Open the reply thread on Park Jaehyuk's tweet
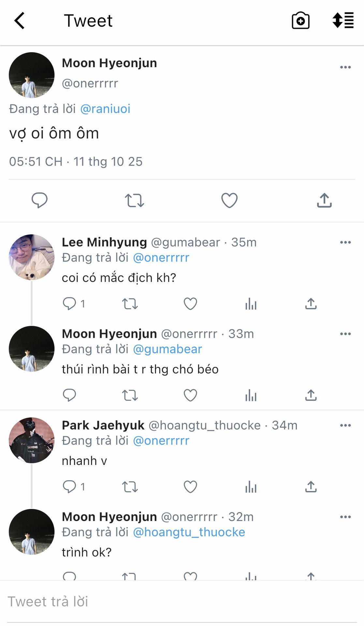 point(69,487)
